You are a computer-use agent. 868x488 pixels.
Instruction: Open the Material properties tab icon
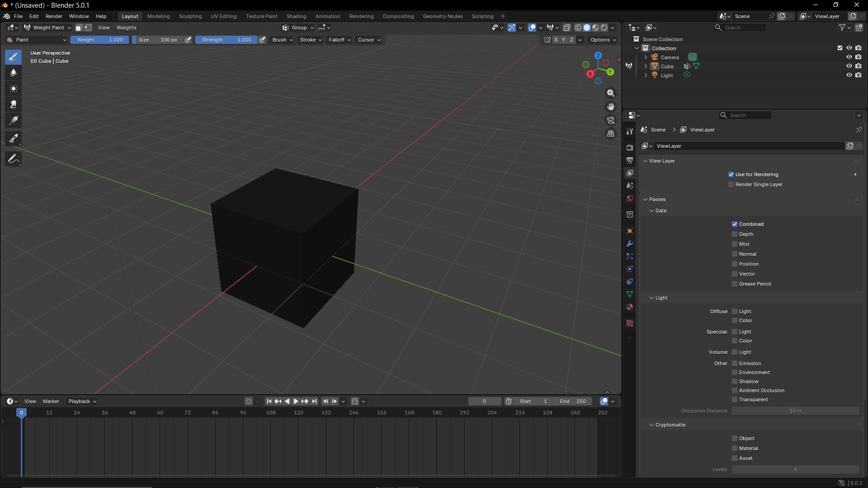point(630,307)
